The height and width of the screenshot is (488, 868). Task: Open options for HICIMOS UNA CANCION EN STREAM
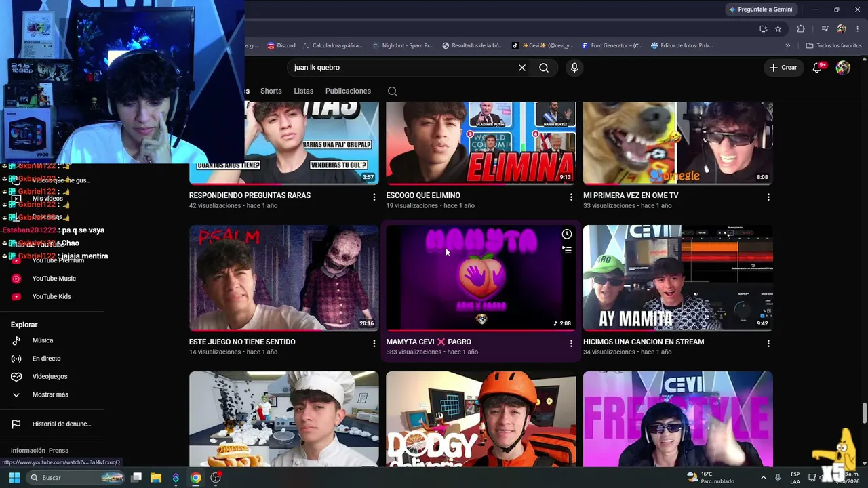coord(768,344)
